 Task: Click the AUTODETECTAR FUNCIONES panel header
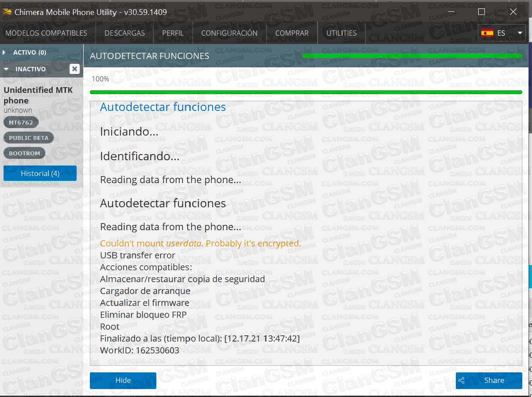click(149, 56)
